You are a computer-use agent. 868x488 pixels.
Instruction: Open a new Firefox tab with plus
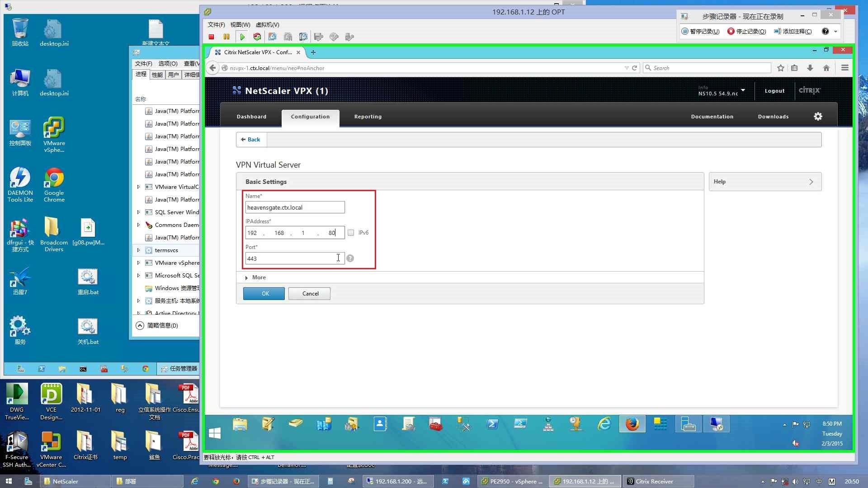point(313,52)
